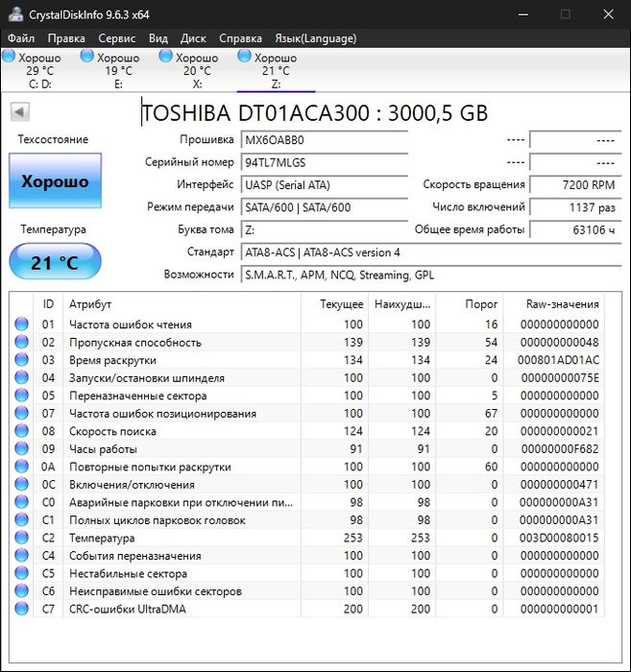Click the blue status icon for attribute 05
The height and width of the screenshot is (672, 631).
21,396
